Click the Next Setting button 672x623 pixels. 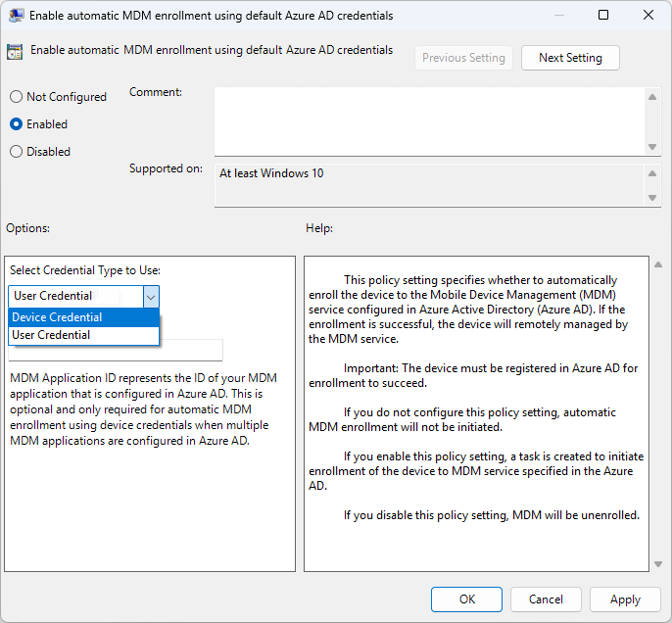pyautogui.click(x=570, y=58)
